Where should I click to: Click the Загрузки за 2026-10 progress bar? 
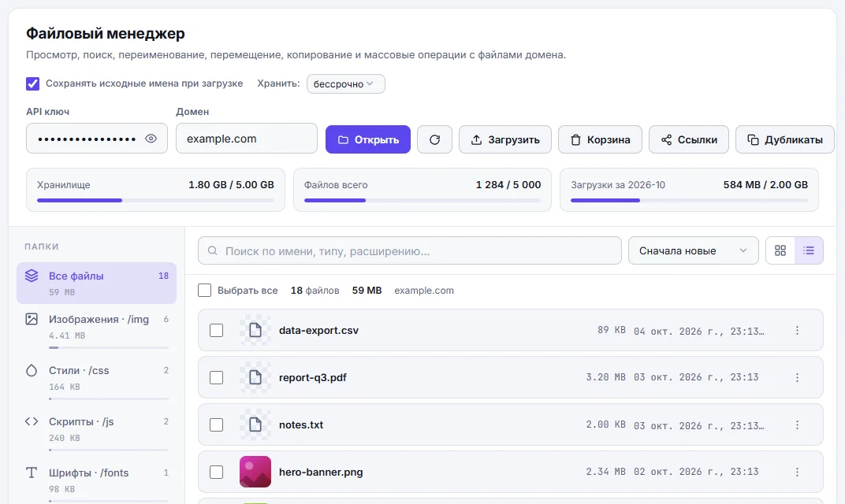pyautogui.click(x=689, y=200)
